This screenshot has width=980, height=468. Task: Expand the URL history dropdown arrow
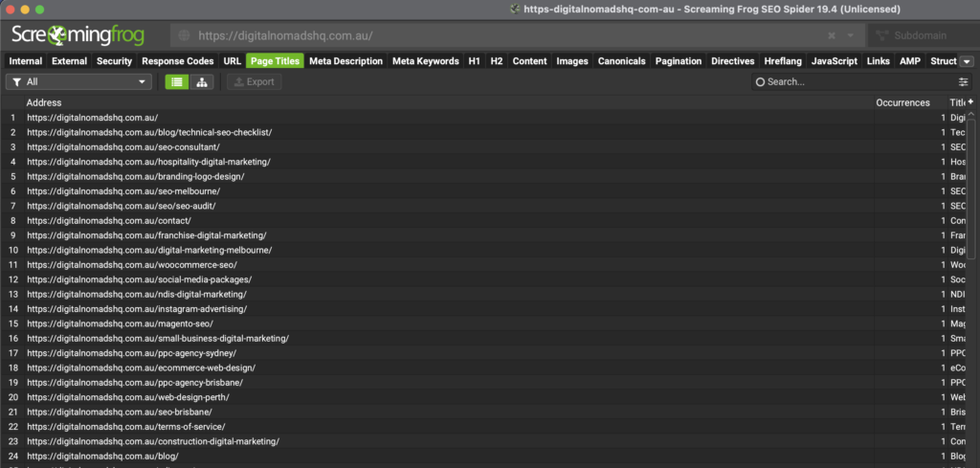point(850,36)
